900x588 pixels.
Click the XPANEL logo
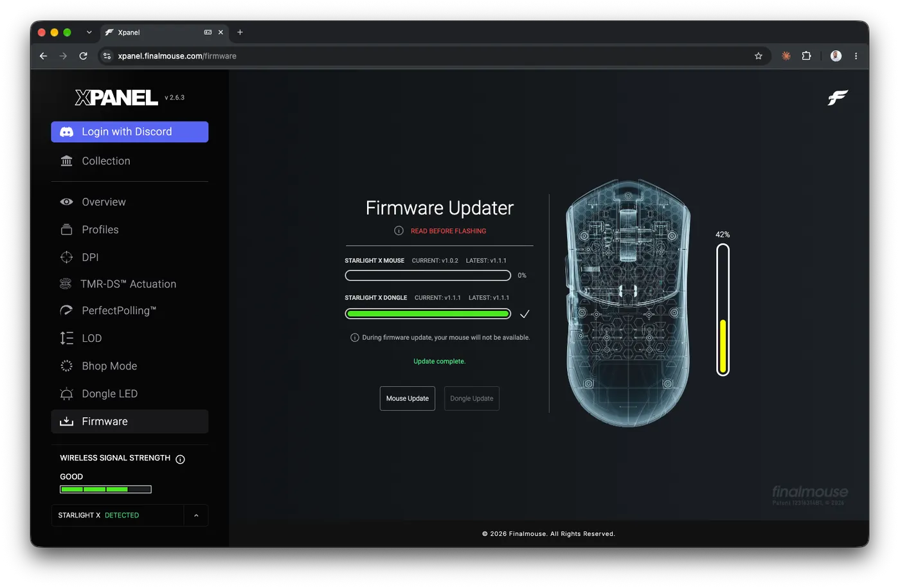point(116,98)
